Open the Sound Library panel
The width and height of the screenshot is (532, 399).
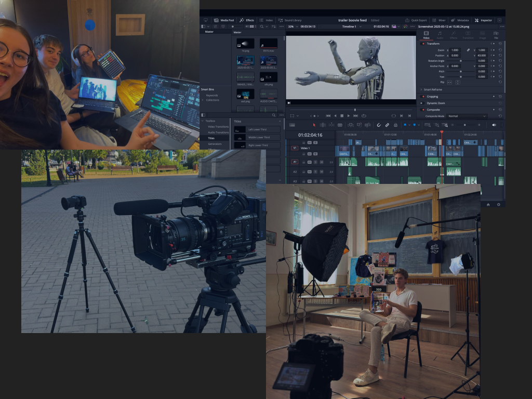[x=290, y=20]
